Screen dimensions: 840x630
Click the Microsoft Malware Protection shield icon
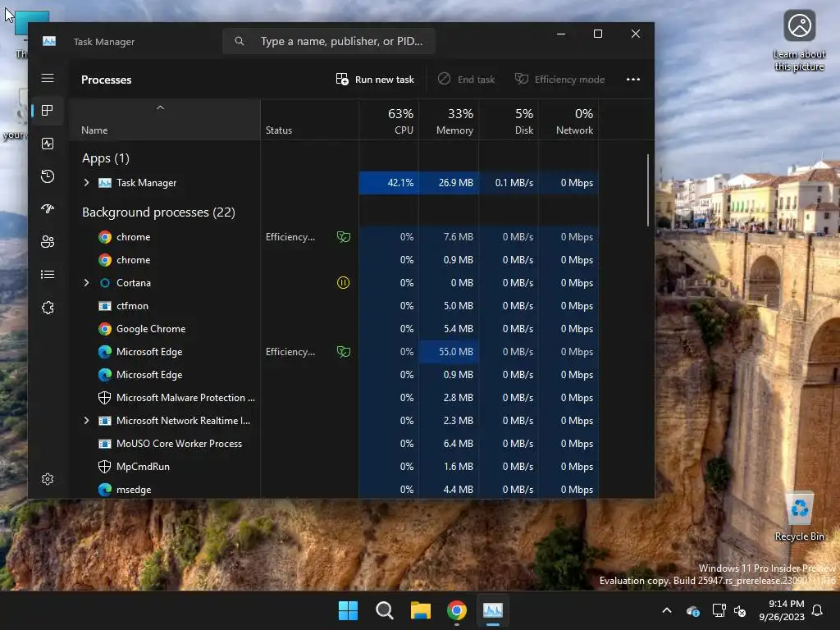pyautogui.click(x=105, y=398)
